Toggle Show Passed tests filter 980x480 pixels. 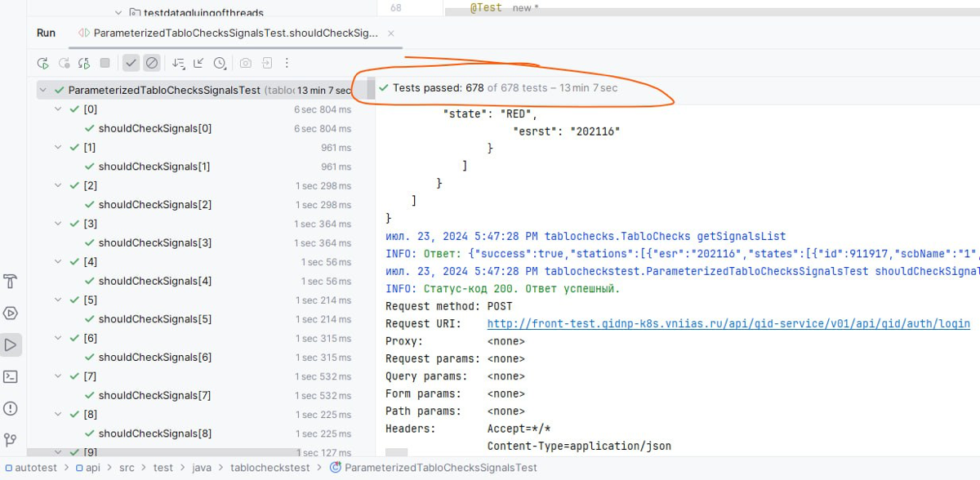(x=131, y=63)
